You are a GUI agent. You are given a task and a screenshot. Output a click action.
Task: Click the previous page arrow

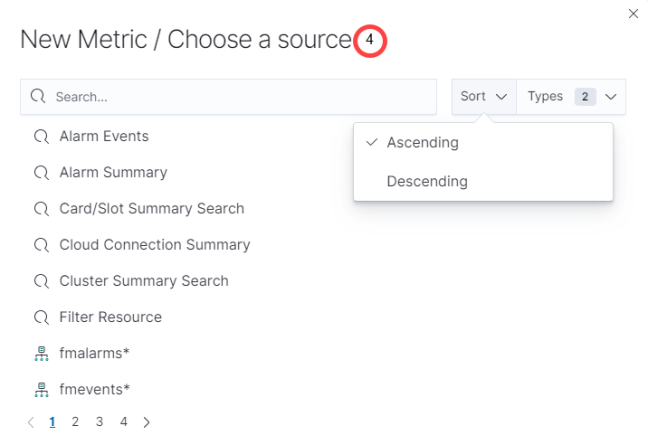point(31,422)
